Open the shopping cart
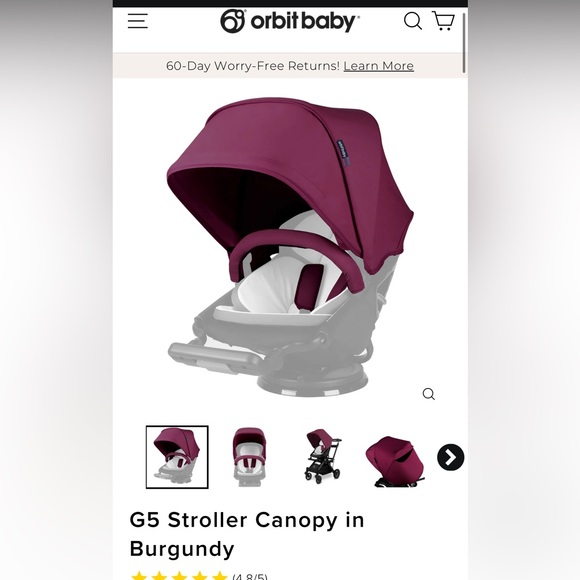This screenshot has width=580, height=580. (443, 20)
